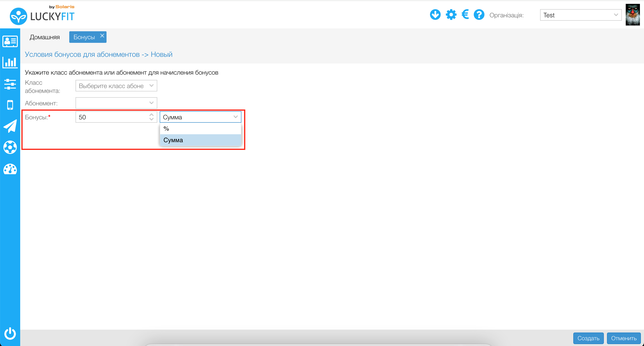The image size is (644, 346).
Task: Click the euro currency header icon
Action: 465,15
